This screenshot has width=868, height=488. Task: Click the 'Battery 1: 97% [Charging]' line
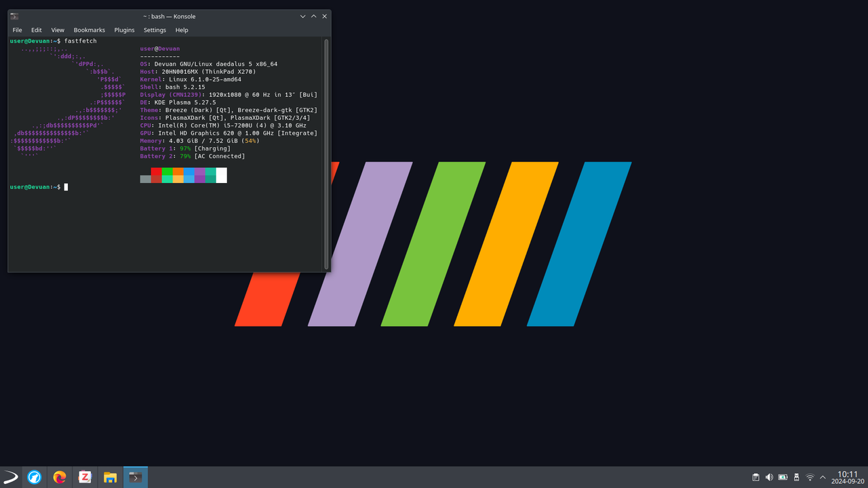coord(185,148)
